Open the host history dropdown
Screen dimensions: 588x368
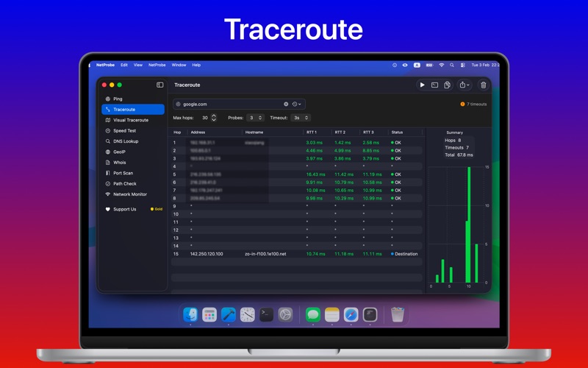point(297,104)
